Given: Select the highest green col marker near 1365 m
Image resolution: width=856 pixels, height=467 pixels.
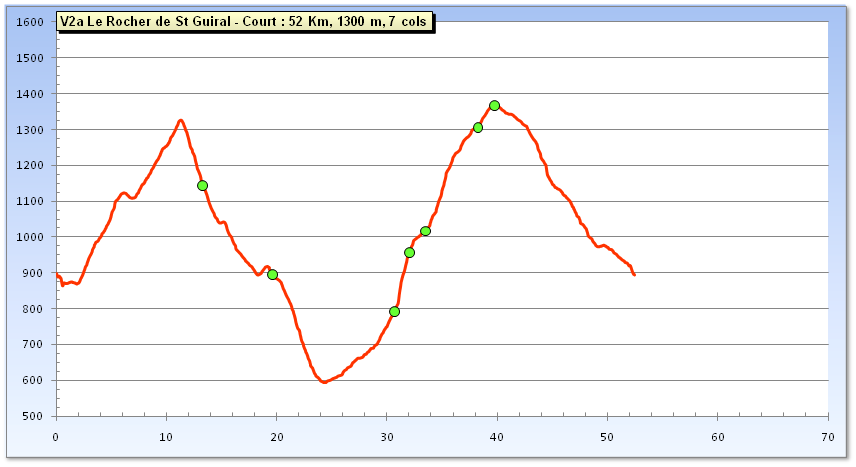Looking at the screenshot, I should (x=494, y=105).
